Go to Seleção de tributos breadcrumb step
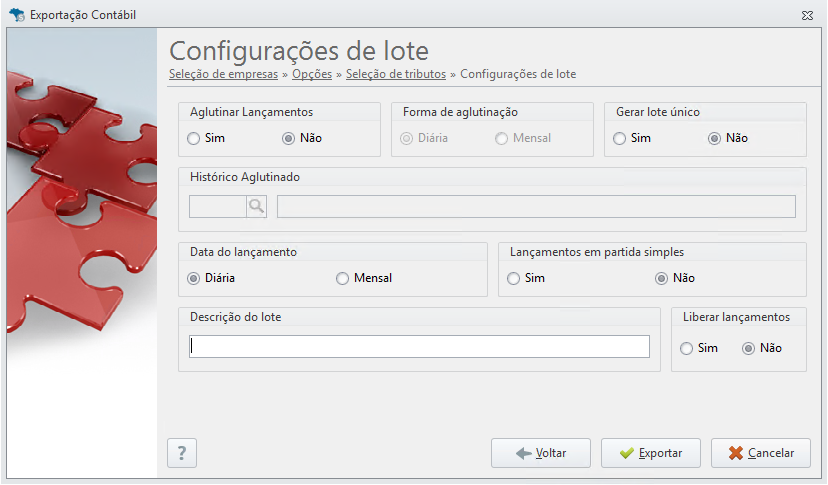Screen dimensions: 828x485 point(396,74)
